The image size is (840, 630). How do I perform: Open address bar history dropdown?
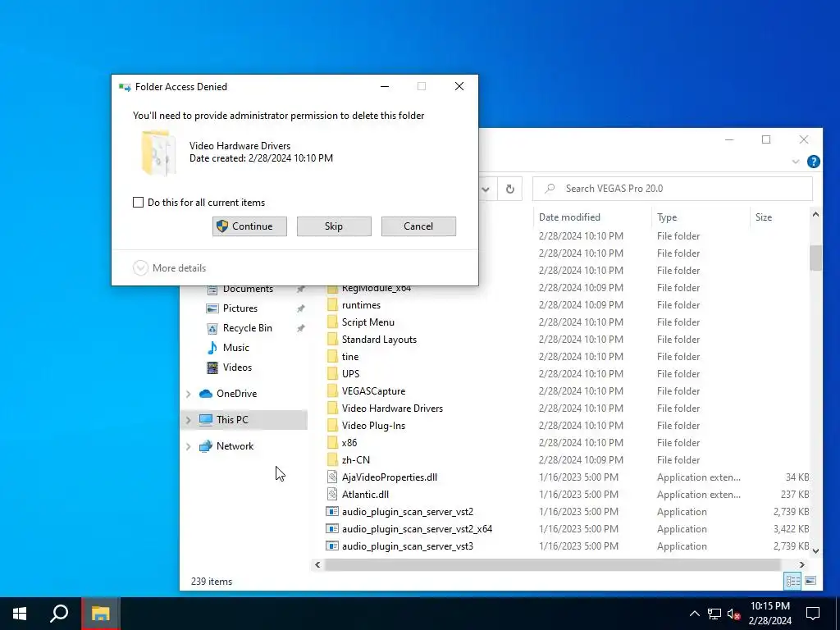tap(486, 189)
